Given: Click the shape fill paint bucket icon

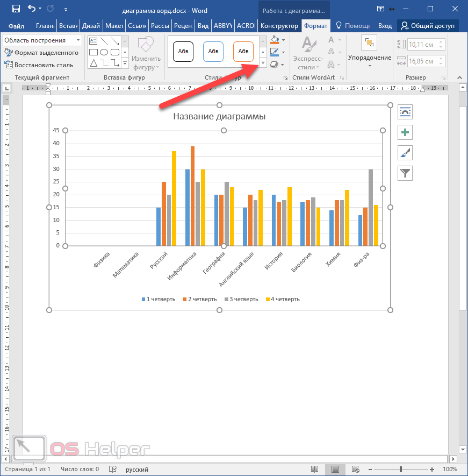Looking at the screenshot, I should tap(275, 40).
